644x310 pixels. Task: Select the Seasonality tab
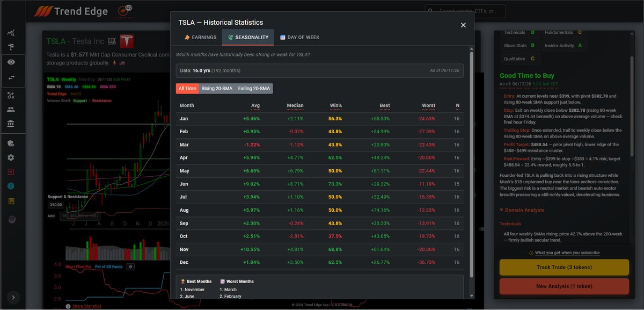(x=248, y=37)
